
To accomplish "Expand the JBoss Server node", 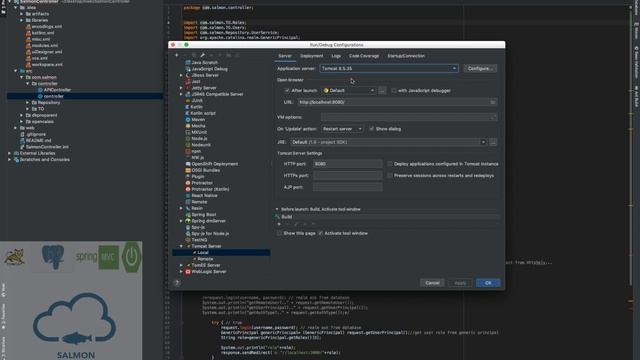I will (x=181, y=75).
